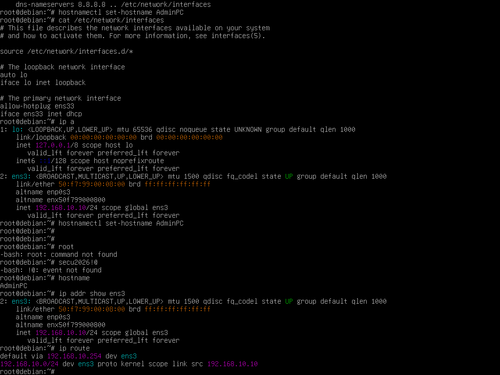Click the 'auto lo' line

[14, 75]
